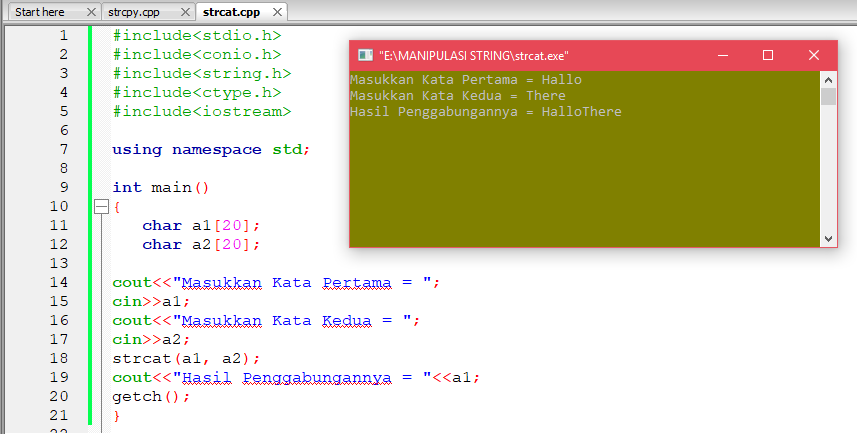Collapse the main function fold marker
Image resolution: width=857 pixels, height=434 pixels.
tap(102, 207)
